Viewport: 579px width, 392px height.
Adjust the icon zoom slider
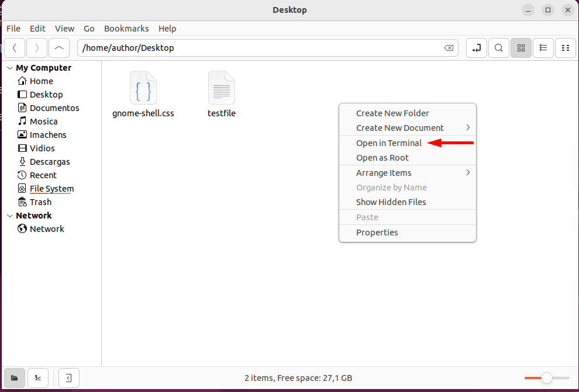tap(546, 378)
